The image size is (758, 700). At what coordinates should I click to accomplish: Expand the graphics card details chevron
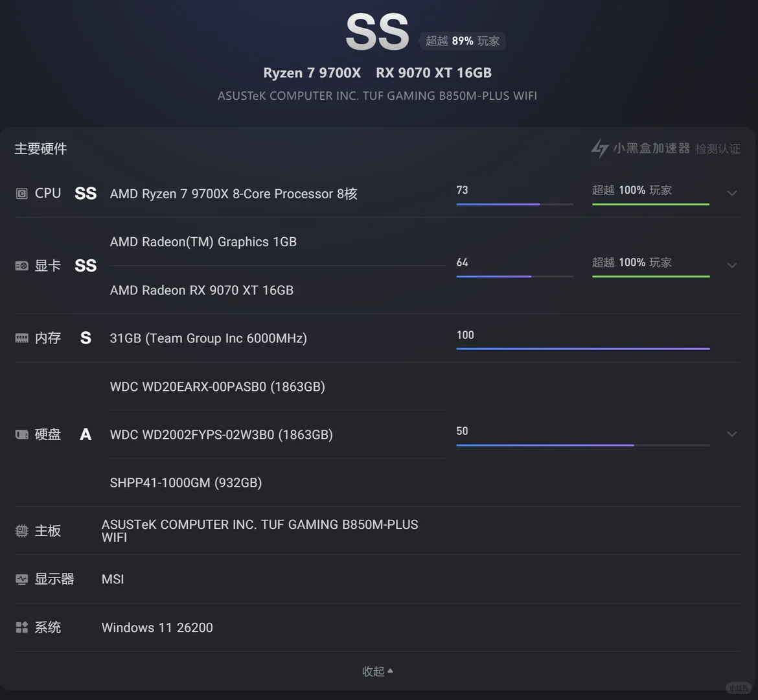point(732,266)
